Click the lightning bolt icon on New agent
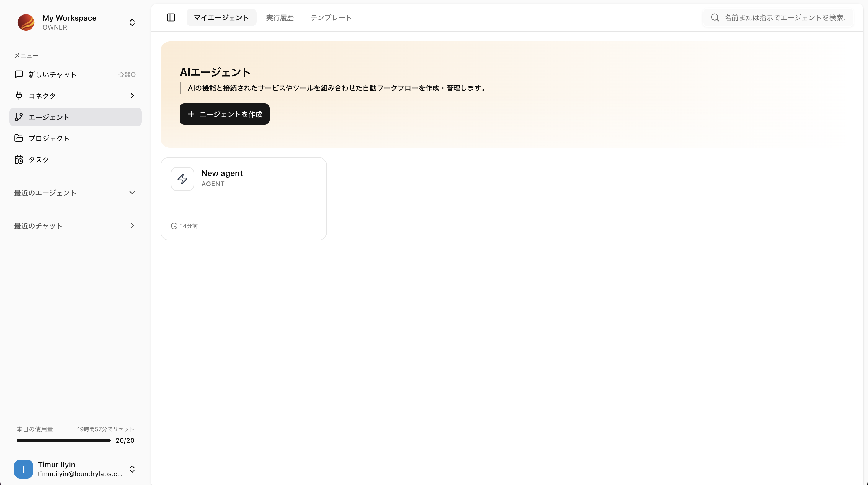Screen dimensions: 868x485 pos(182,179)
